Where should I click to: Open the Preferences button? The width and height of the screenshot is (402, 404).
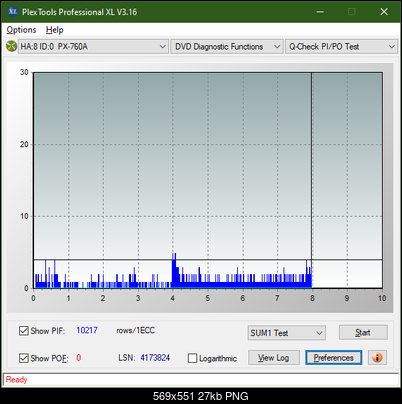coord(333,358)
